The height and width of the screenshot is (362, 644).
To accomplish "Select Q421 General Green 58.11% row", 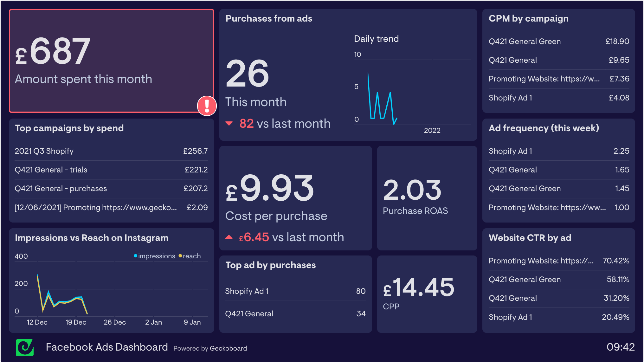I will pos(559,280).
